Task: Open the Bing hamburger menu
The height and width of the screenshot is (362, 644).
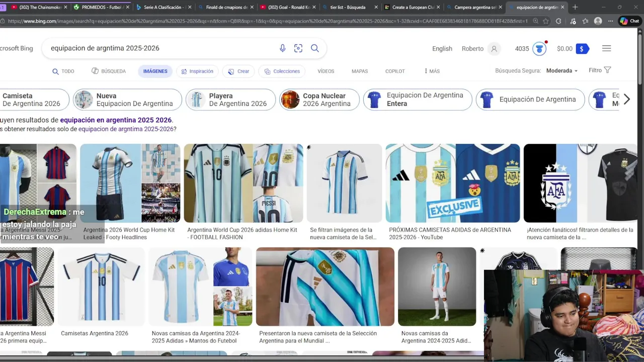Action: 606,48
